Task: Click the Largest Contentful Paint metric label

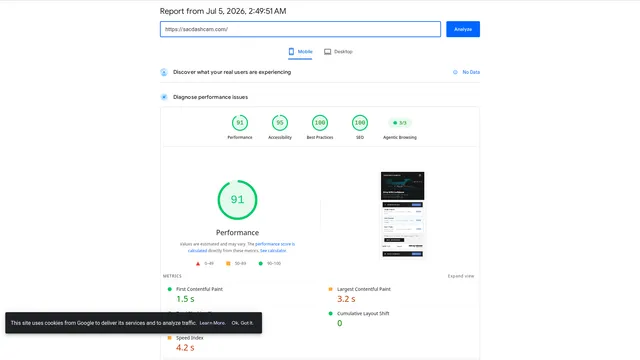Action: [x=364, y=289]
